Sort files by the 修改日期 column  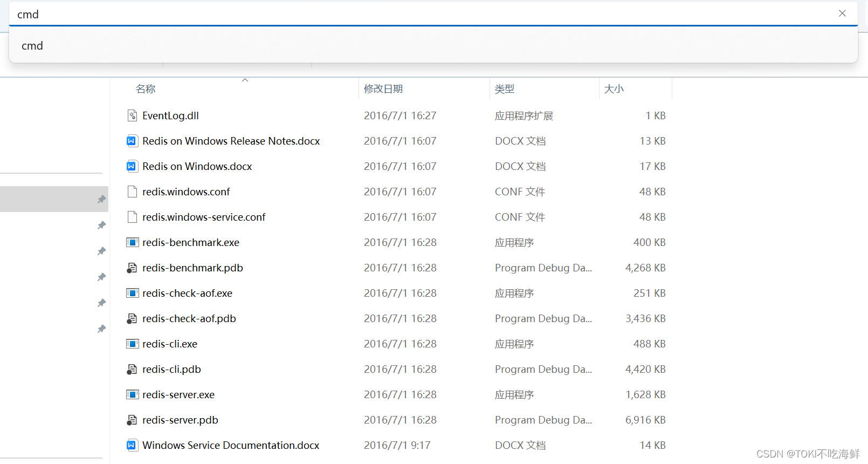[x=383, y=88]
